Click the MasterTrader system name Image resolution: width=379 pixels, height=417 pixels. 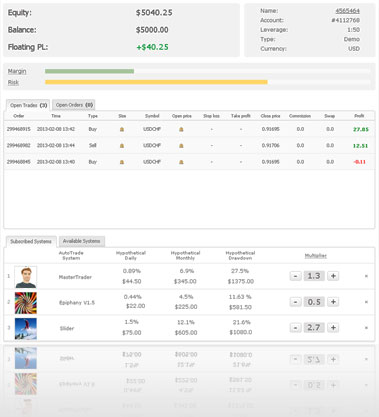coord(75,277)
